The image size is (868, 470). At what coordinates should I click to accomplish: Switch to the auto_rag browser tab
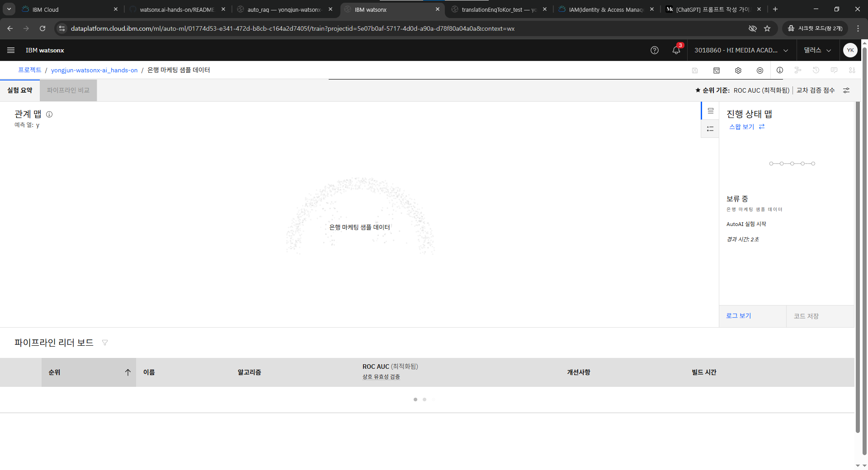pyautogui.click(x=284, y=9)
